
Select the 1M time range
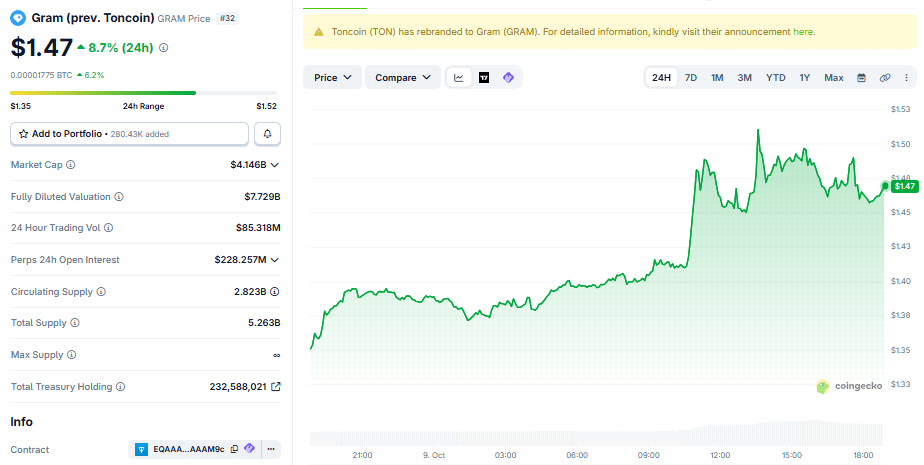(717, 78)
